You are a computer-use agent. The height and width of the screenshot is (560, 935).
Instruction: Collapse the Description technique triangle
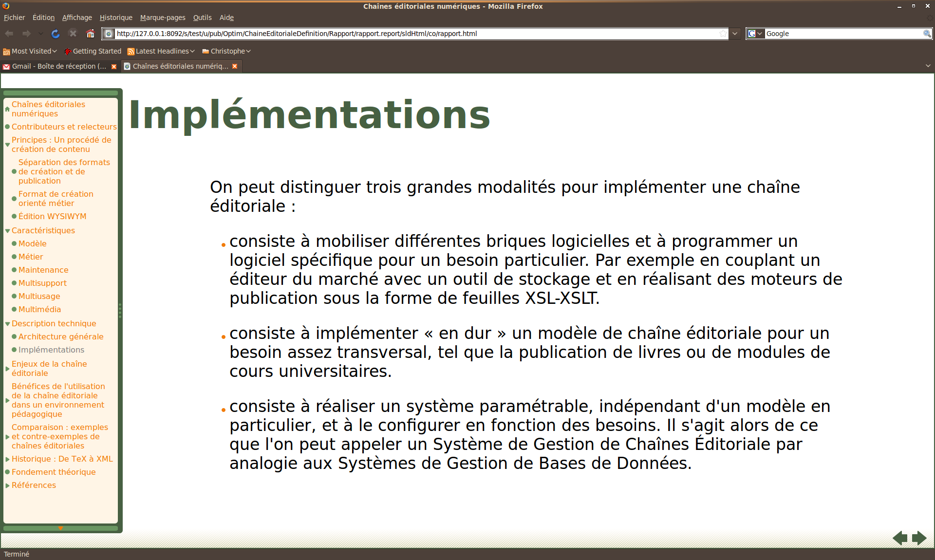(7, 323)
